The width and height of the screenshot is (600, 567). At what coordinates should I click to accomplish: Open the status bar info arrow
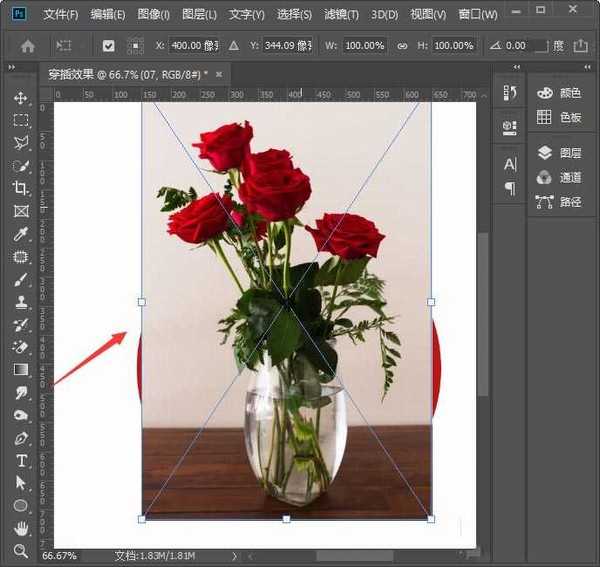pyautogui.click(x=235, y=555)
